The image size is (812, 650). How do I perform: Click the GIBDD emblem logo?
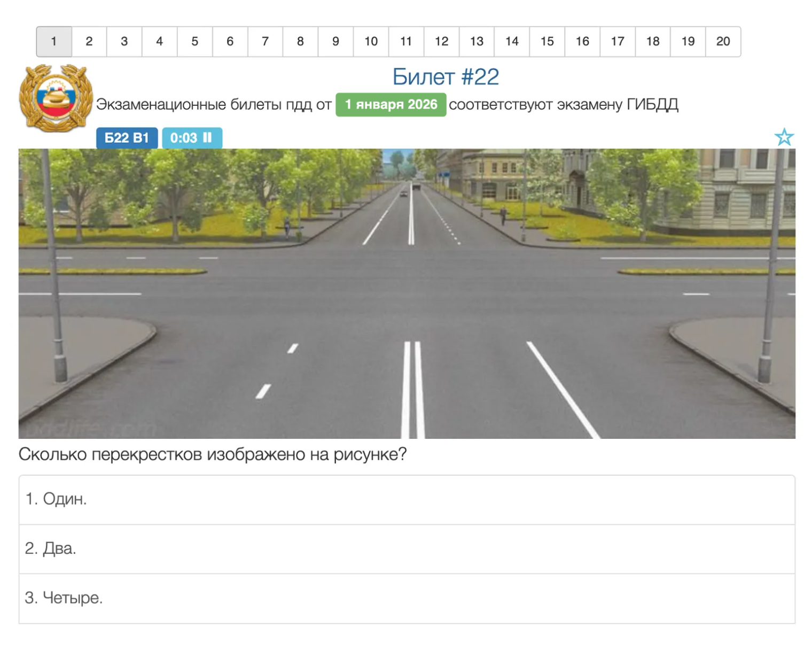pyautogui.click(x=56, y=98)
